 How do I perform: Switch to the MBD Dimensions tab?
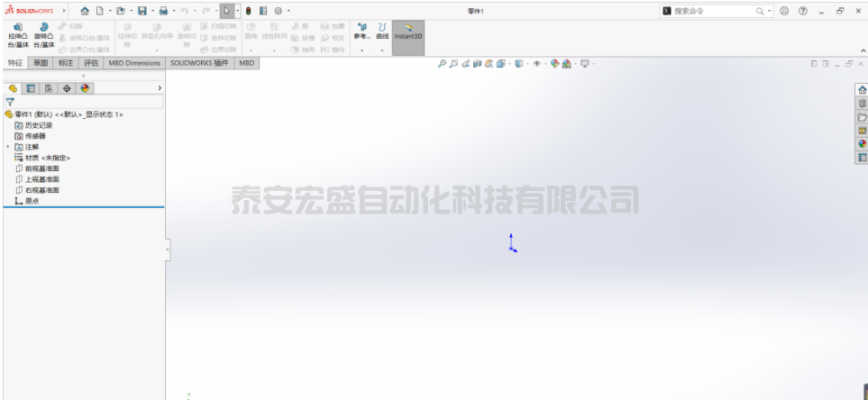click(134, 63)
